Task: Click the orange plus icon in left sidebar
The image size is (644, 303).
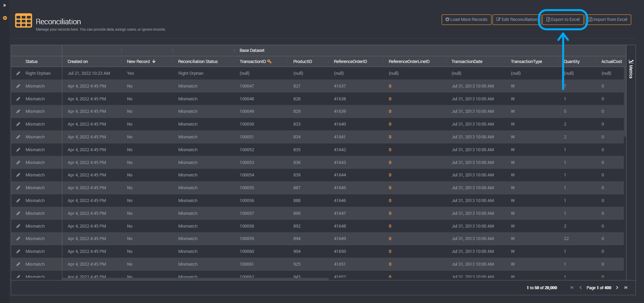Action: coord(5,18)
